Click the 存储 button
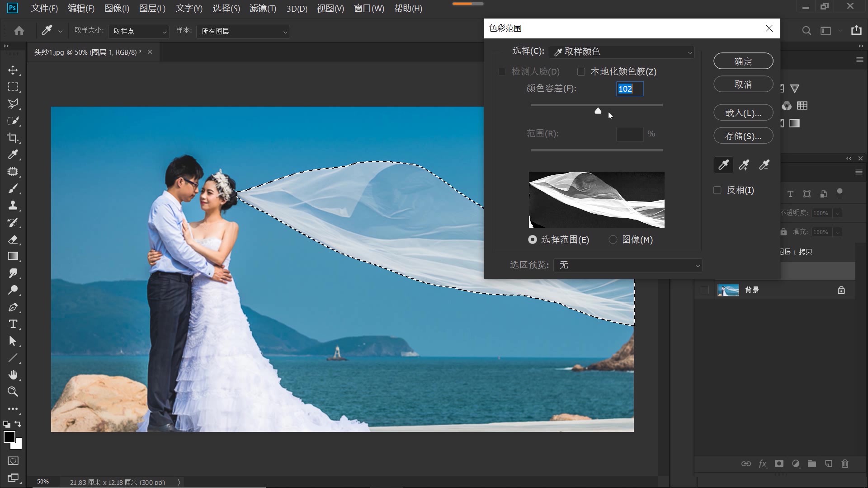The height and width of the screenshot is (488, 868). (x=743, y=136)
